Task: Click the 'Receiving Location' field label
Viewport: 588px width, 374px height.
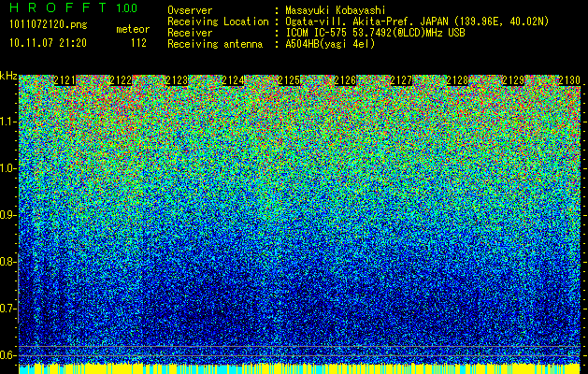Action: tap(218, 22)
